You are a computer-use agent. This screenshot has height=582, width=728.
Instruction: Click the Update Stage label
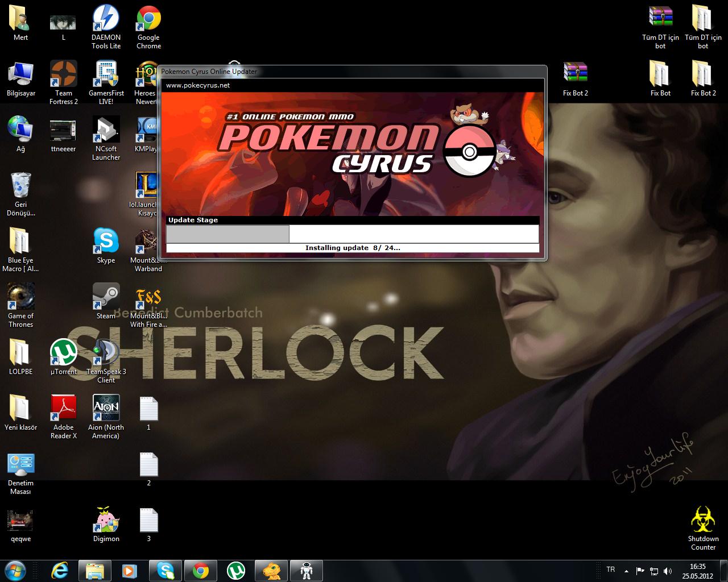[193, 220]
